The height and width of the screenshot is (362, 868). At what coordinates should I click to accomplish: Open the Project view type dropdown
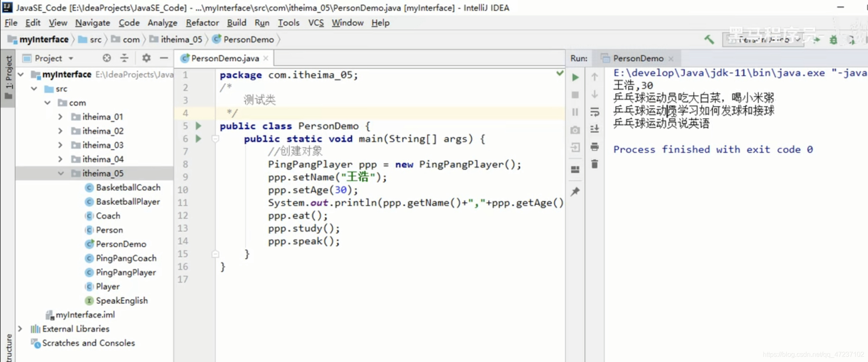coord(71,58)
